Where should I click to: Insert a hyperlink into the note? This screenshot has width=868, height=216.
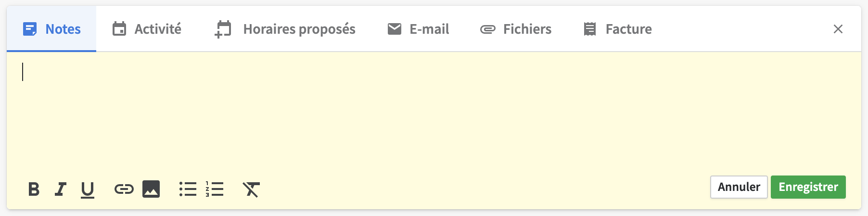124,189
